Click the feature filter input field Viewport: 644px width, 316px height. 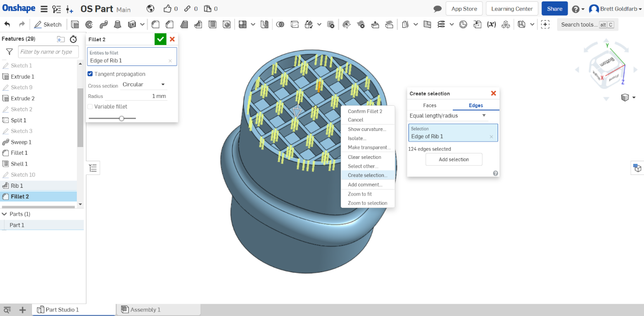(48, 52)
